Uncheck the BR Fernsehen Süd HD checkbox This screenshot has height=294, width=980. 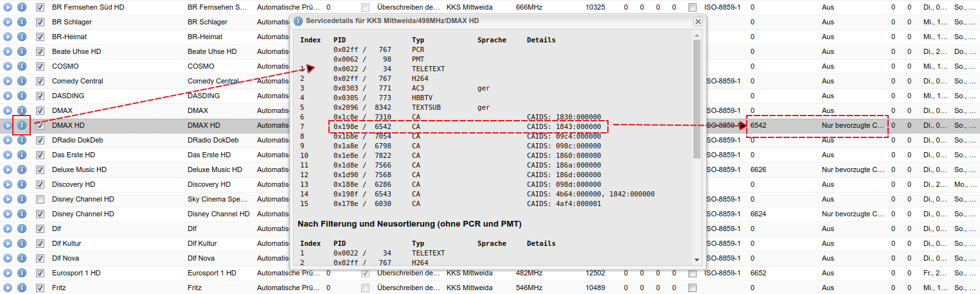pos(40,7)
